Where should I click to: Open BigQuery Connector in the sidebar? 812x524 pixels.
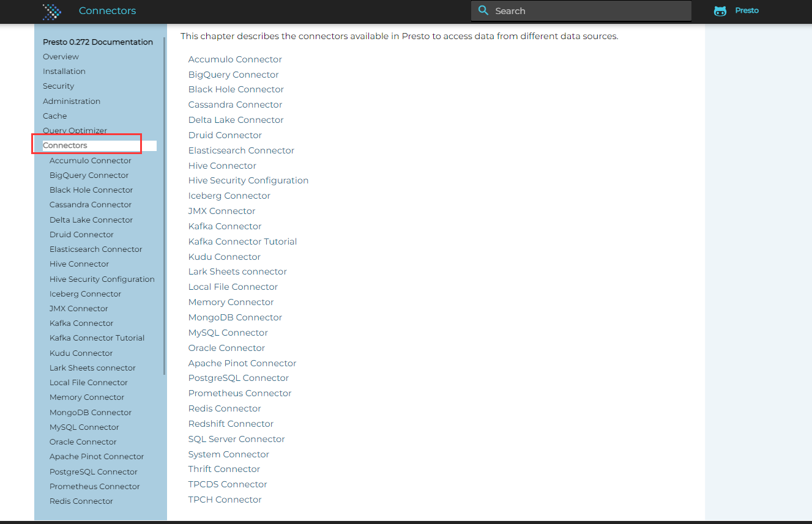[89, 175]
